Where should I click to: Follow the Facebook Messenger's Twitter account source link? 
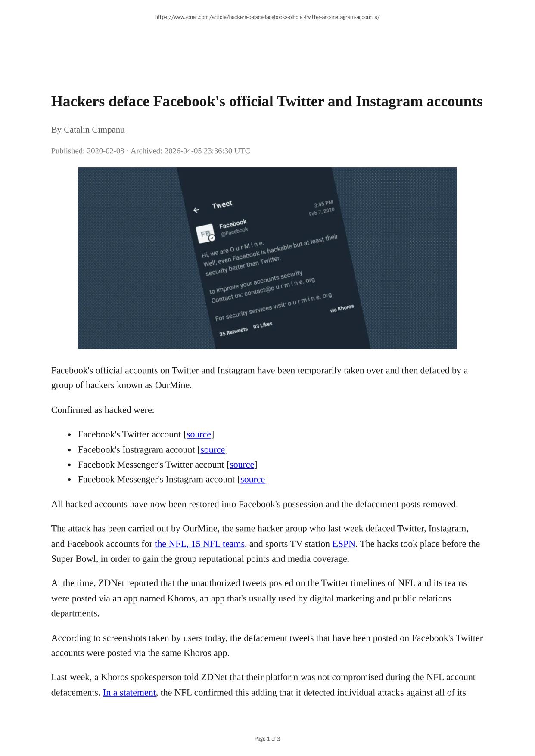point(242,465)
